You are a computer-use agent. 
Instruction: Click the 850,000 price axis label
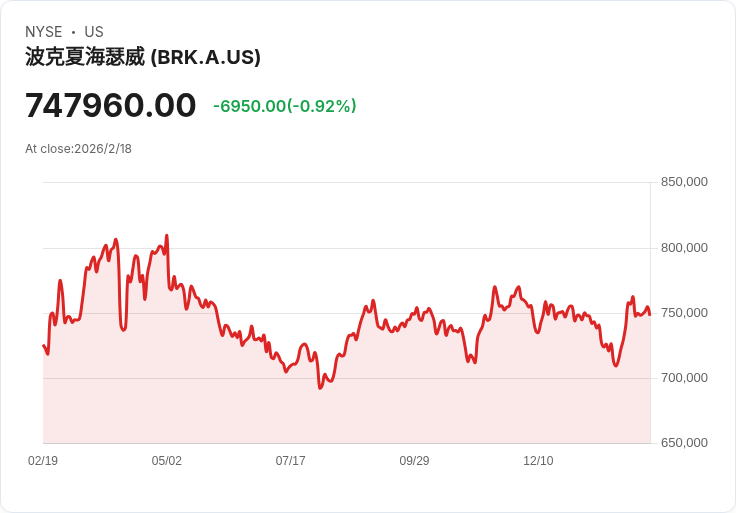pos(684,182)
